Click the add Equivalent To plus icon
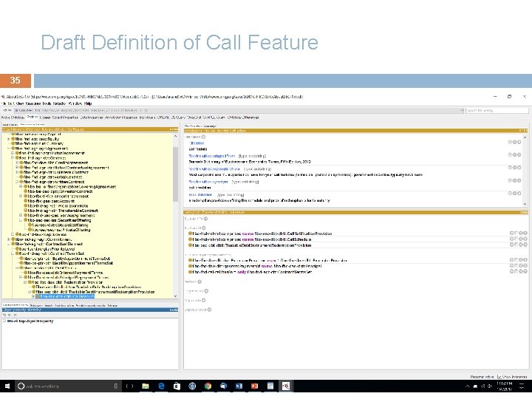The height and width of the screenshot is (399, 532). 205,219
